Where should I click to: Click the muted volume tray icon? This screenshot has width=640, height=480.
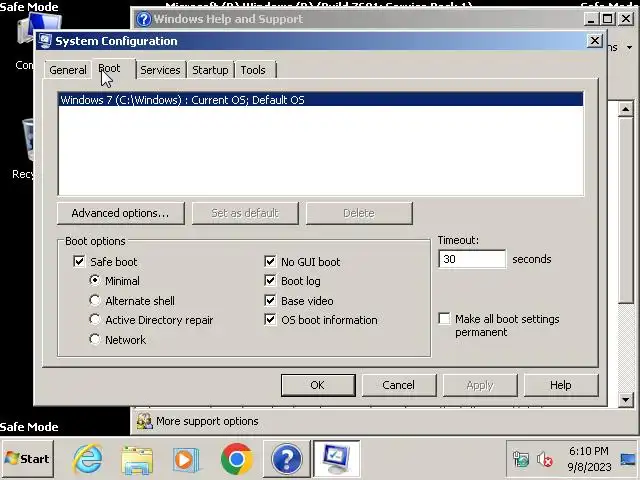coord(544,460)
